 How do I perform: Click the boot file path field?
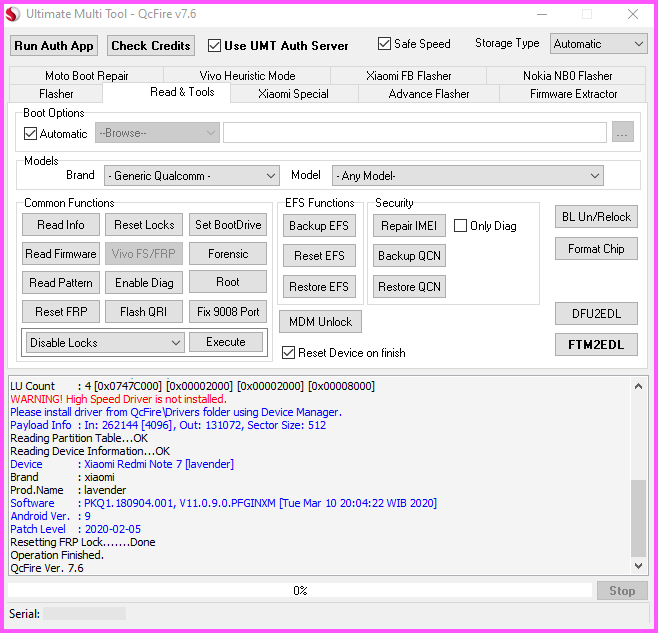415,133
